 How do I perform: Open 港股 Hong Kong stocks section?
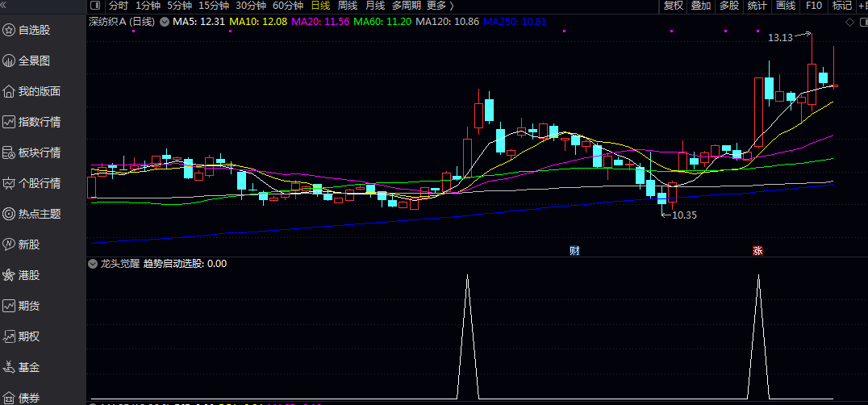click(29, 275)
